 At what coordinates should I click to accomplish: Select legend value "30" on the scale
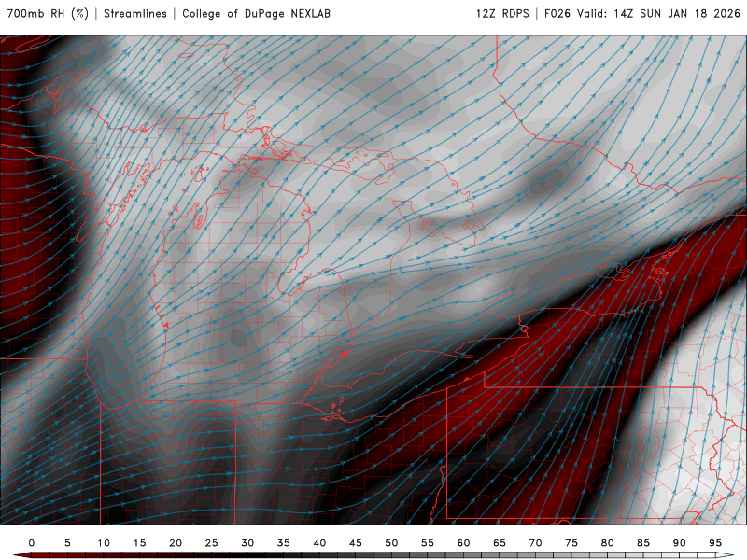[247, 543]
